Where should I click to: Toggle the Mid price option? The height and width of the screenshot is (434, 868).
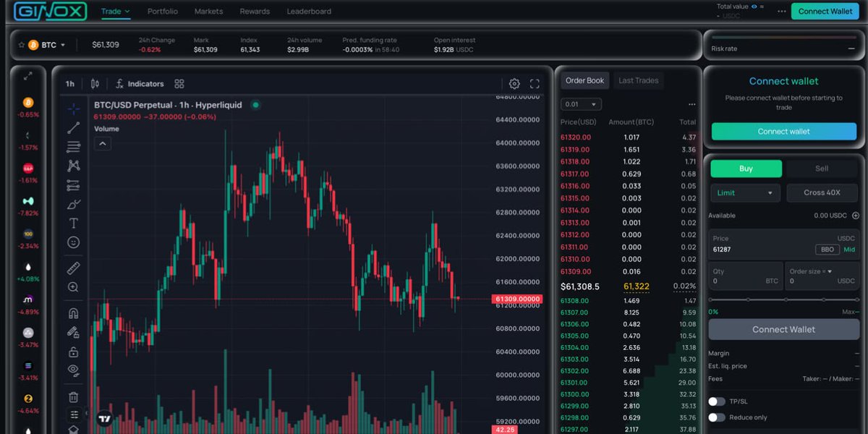pos(849,250)
